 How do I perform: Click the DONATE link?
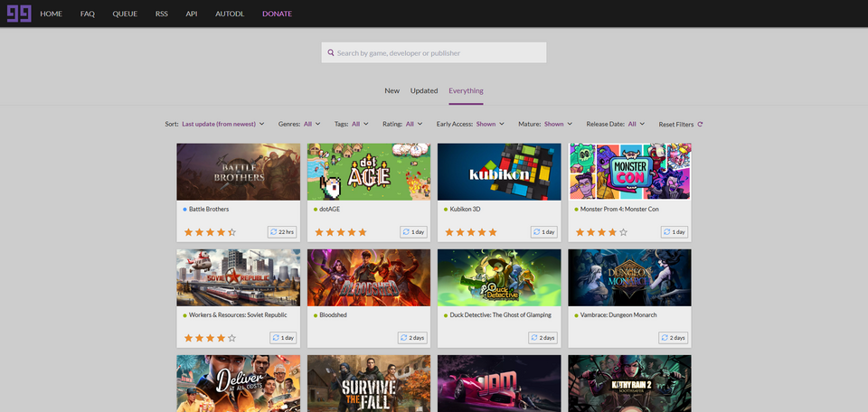(277, 14)
